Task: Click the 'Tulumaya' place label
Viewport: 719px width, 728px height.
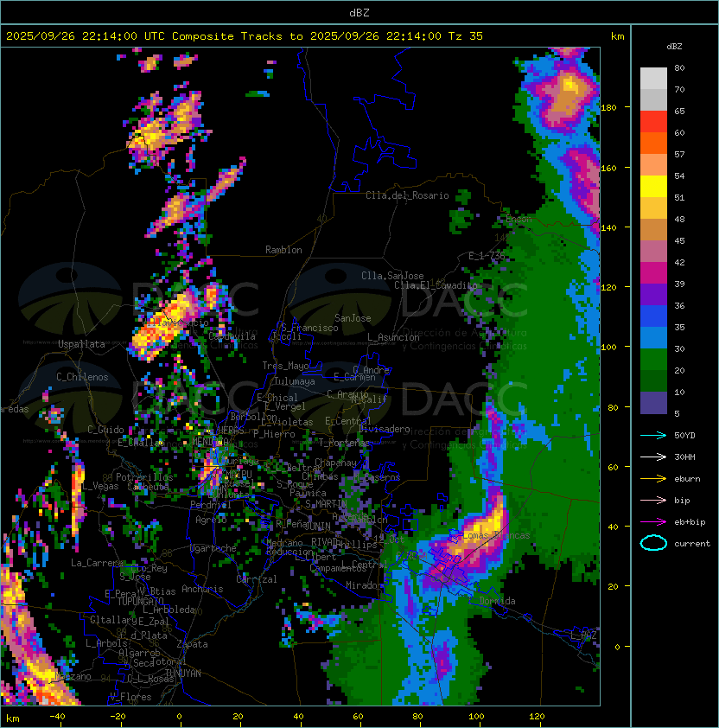Action: [295, 381]
